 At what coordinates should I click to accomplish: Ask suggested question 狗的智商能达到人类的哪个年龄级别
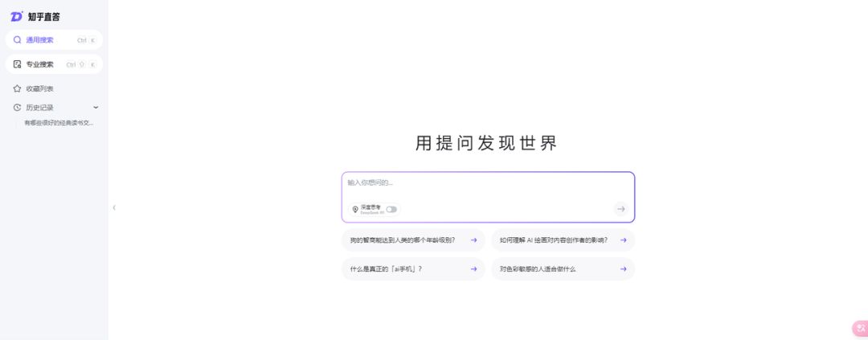tap(403, 240)
